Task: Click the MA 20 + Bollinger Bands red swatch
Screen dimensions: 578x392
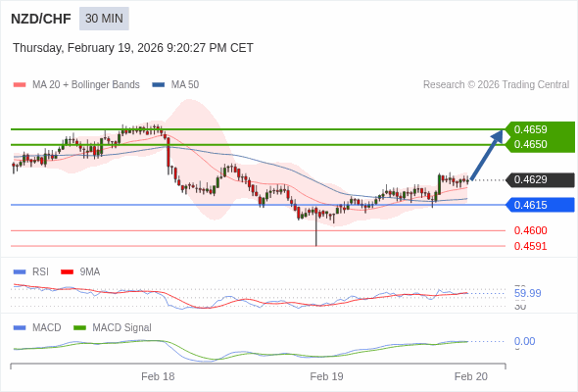Action: 20,85
